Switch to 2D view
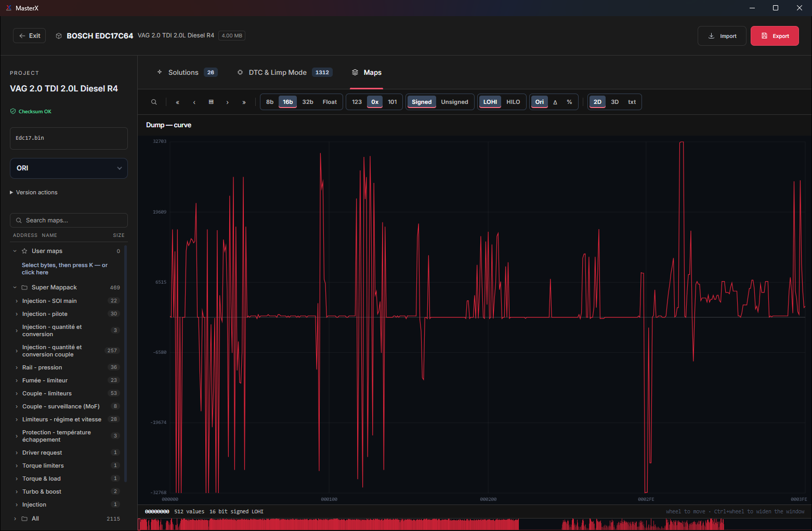 pos(597,102)
